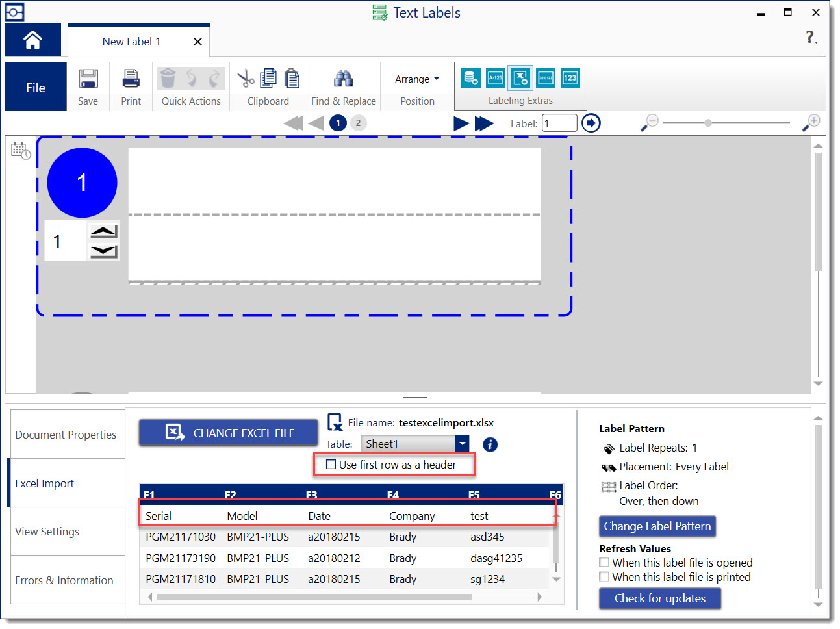Expand the Arrange dropdown menu
Viewport: 840px width, 629px height.
tap(417, 79)
